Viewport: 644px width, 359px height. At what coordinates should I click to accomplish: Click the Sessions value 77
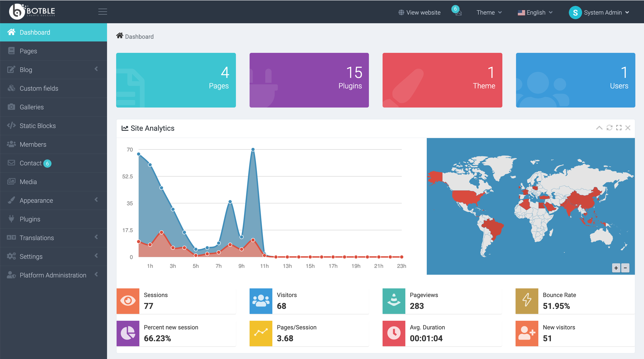(148, 306)
